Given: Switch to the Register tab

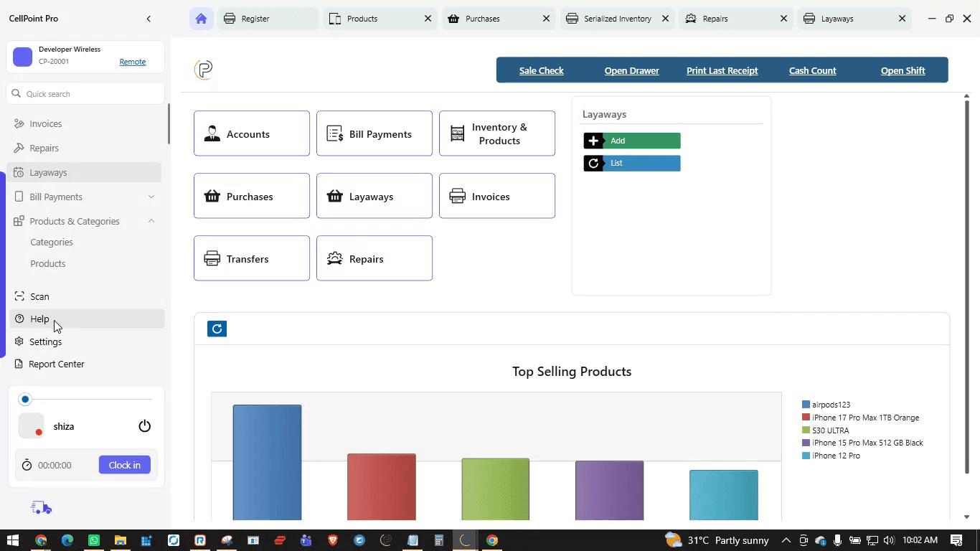Looking at the screenshot, I should coord(268,19).
